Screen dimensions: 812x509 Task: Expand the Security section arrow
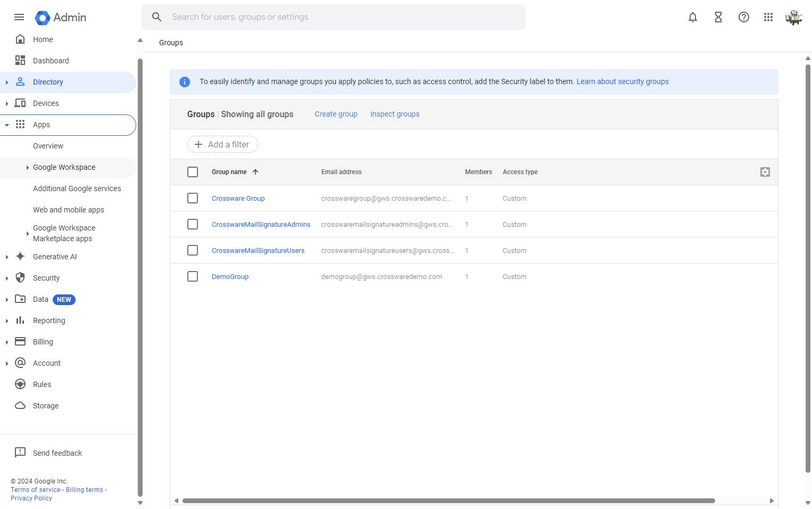[x=7, y=278]
